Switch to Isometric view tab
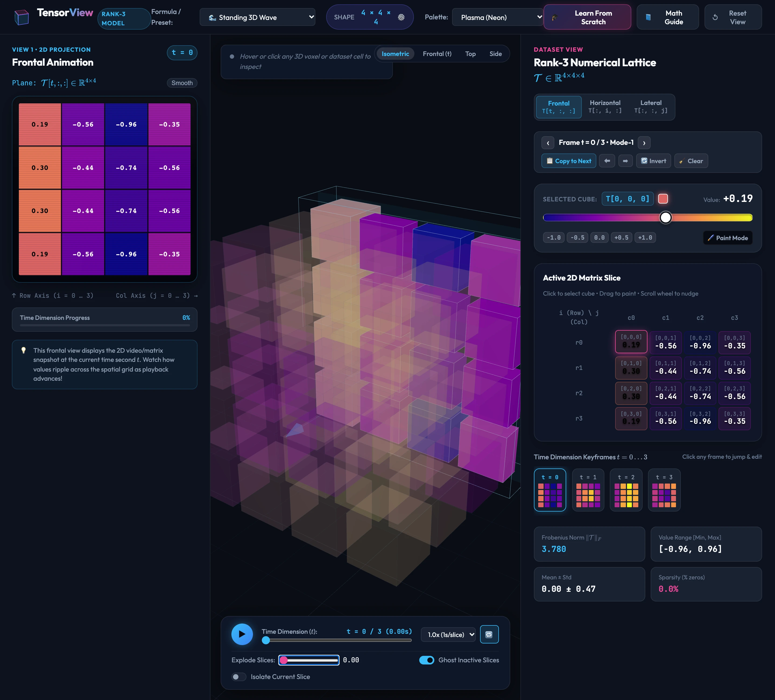This screenshot has width=775, height=700. [395, 54]
